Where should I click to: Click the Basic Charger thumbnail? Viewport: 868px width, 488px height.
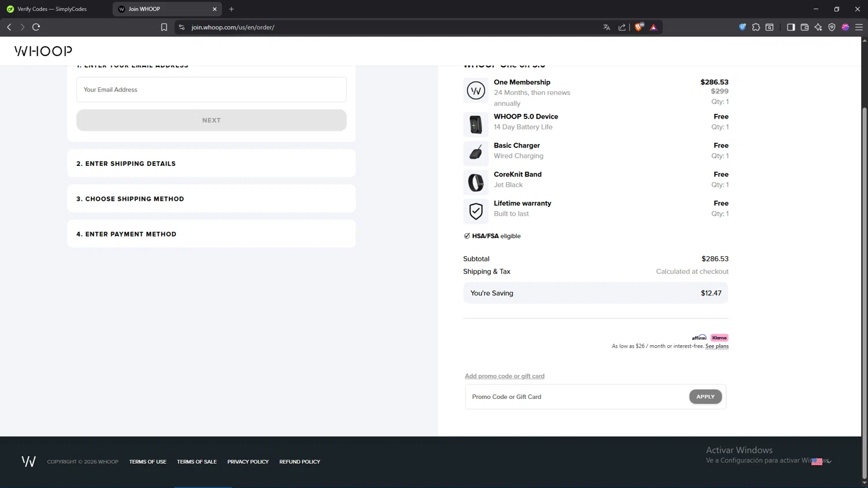coord(476,153)
